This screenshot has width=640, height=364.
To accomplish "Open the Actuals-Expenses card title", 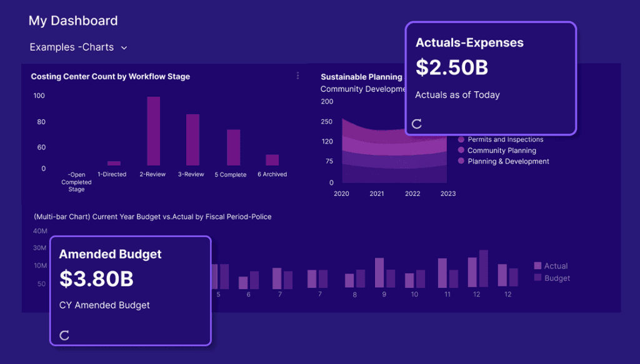I will point(469,43).
